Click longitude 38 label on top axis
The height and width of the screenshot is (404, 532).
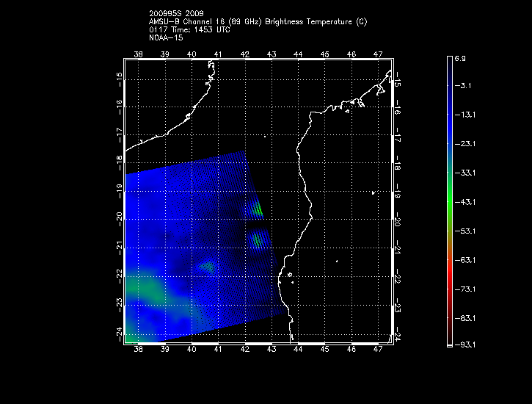(x=139, y=54)
